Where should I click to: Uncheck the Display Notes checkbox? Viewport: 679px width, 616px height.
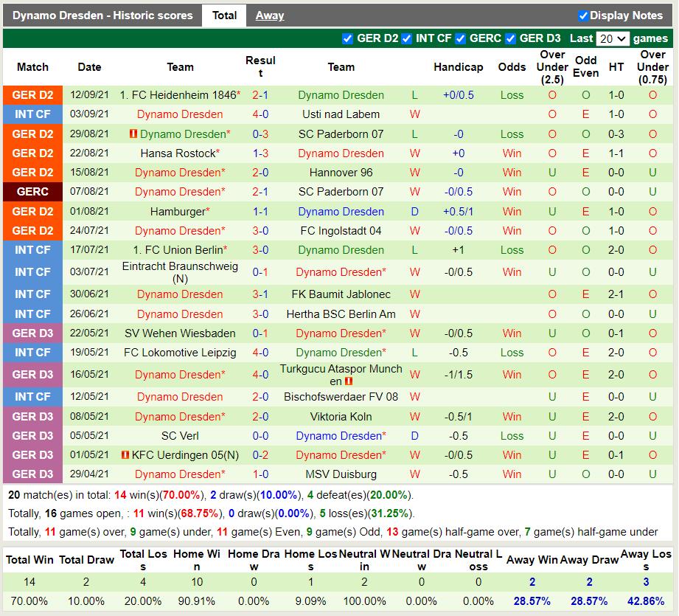[x=583, y=15]
